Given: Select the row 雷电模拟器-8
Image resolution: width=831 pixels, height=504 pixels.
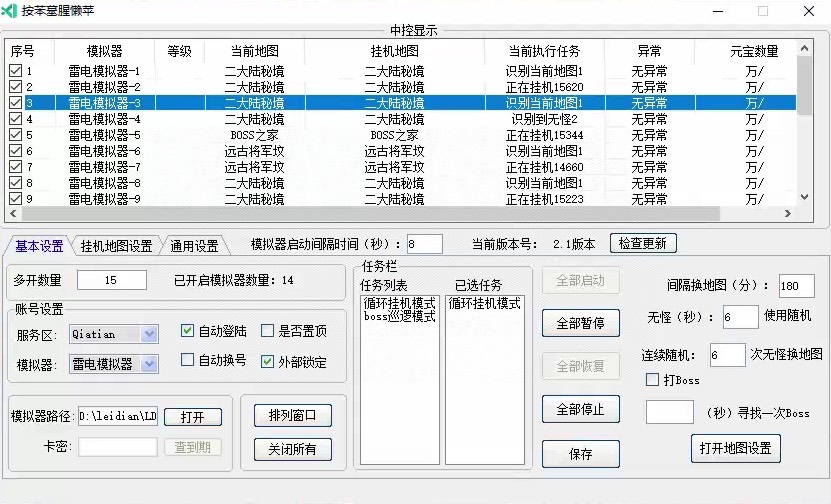Looking at the screenshot, I should click(400, 183).
